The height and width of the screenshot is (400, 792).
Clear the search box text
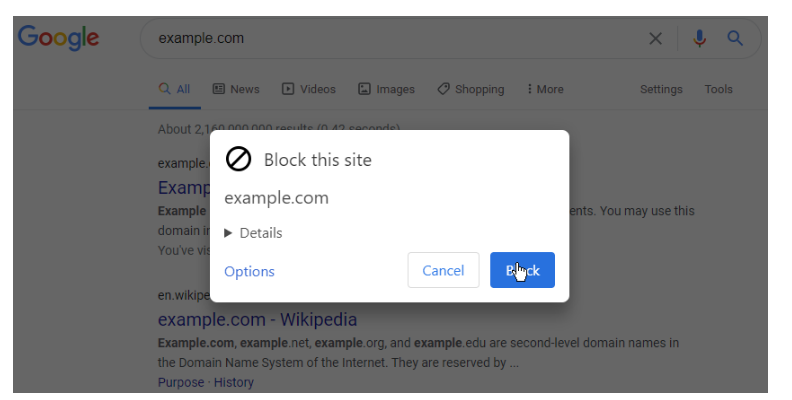pos(656,39)
